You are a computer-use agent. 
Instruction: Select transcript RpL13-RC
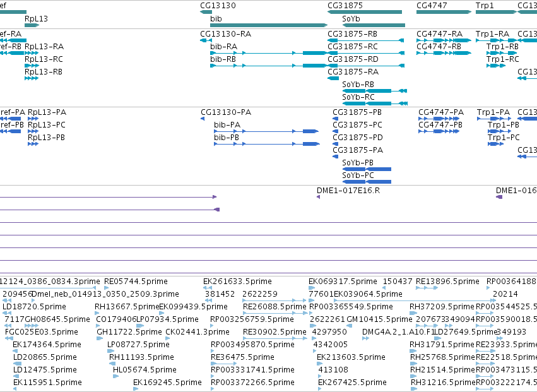[44, 59]
